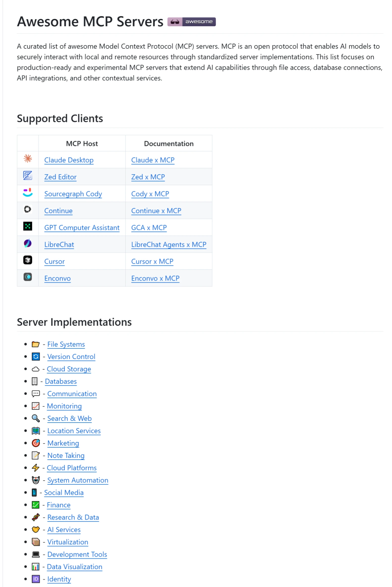This screenshot has height=587, width=392.
Task: Click the Claude starburst icon
Action: [27, 159]
